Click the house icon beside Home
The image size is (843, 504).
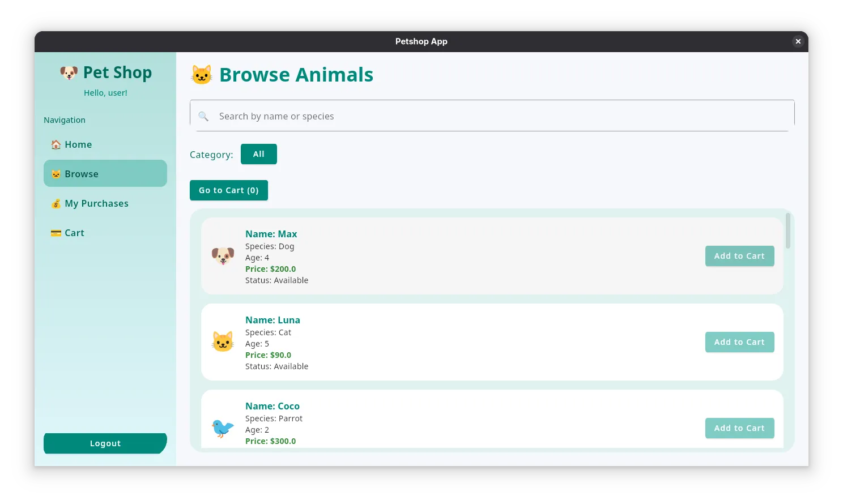56,144
